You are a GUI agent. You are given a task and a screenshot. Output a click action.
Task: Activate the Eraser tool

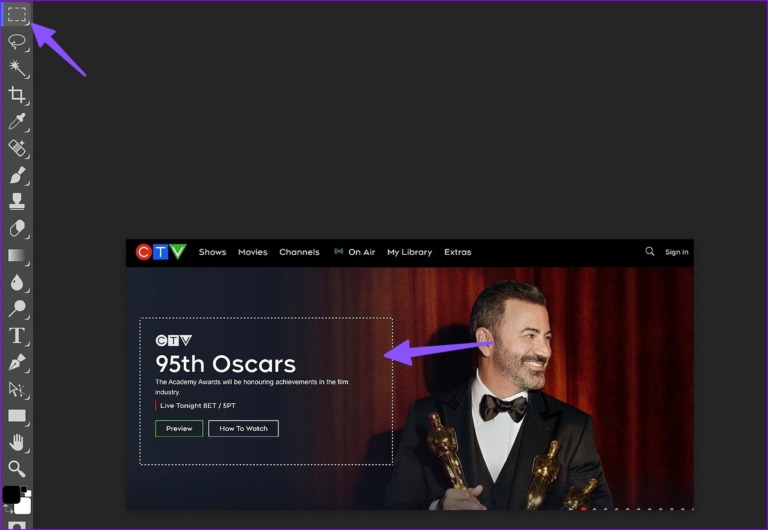pyautogui.click(x=17, y=228)
